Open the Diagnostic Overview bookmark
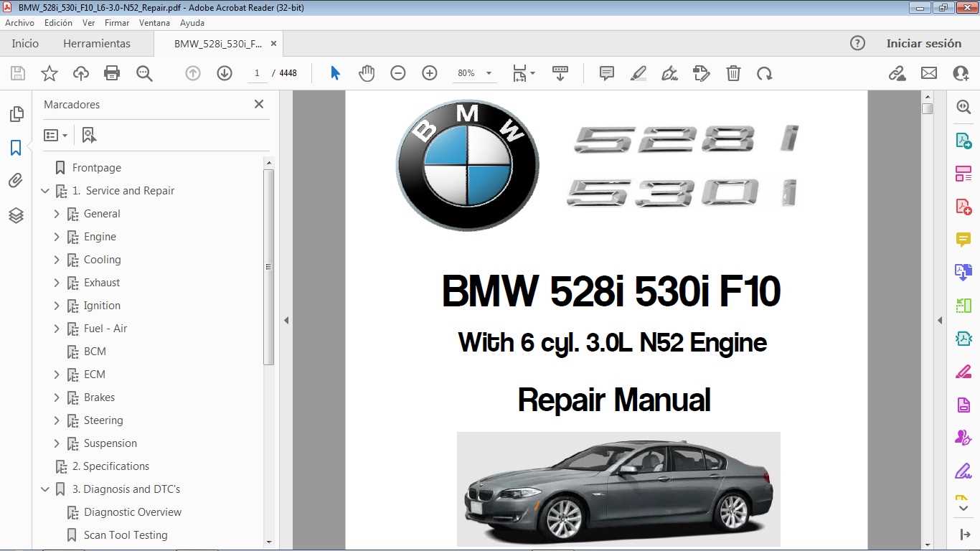Screen dimensions: 980x551 133,512
